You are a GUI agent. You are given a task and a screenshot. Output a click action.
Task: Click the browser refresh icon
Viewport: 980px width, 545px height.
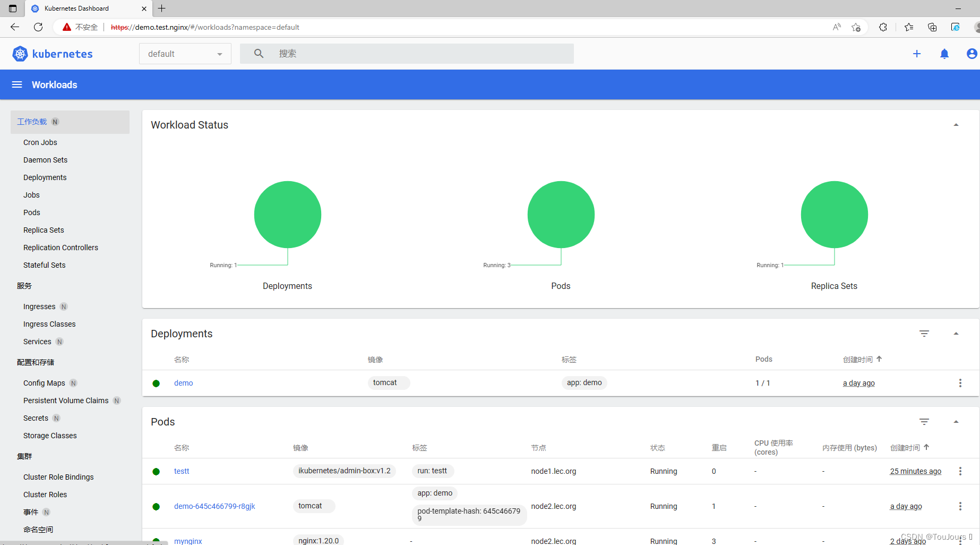pyautogui.click(x=38, y=27)
